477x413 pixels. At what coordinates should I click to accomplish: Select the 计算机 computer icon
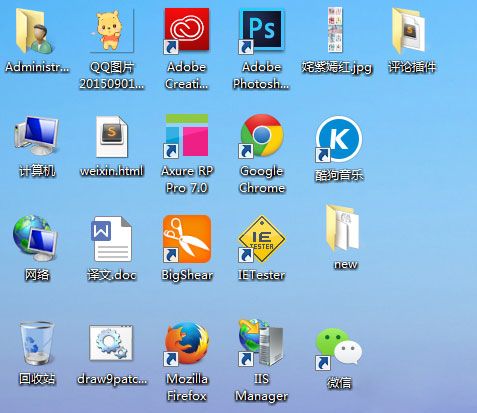click(x=37, y=136)
